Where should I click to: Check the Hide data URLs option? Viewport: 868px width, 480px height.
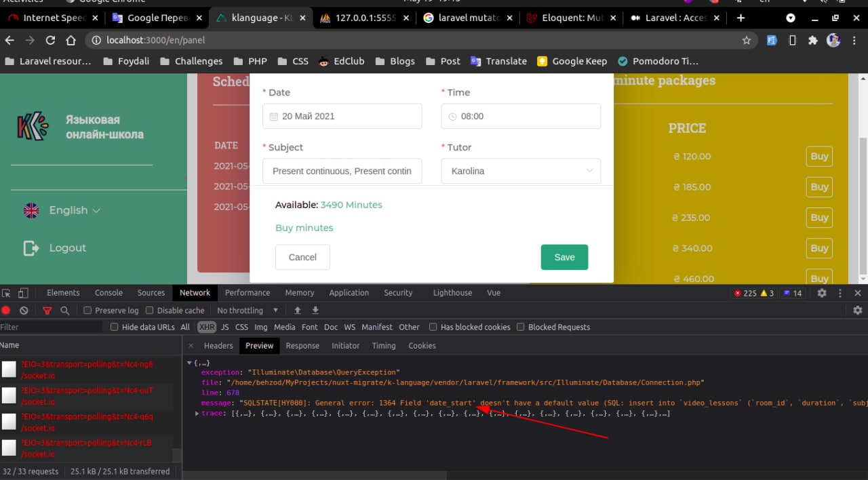[115, 327]
